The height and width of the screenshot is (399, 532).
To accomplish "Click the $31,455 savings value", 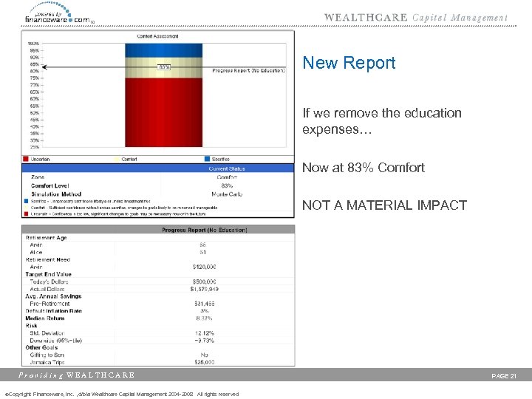I will 204,304.
